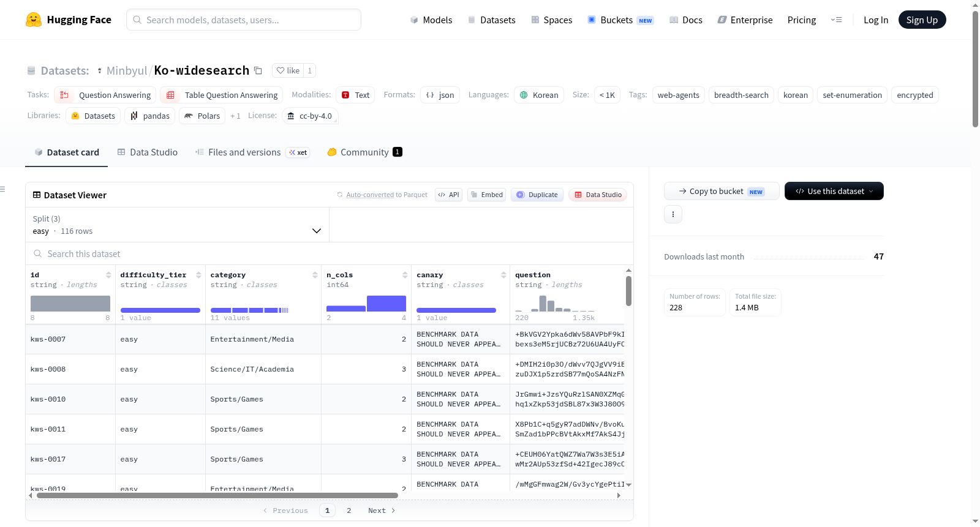980x527 pixels.
Task: Select the json format tag
Action: (440, 95)
